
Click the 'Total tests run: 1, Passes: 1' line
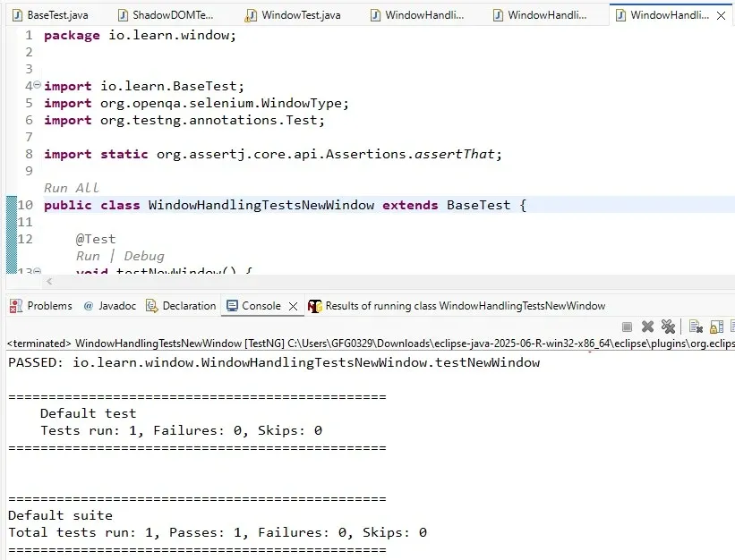click(x=218, y=532)
